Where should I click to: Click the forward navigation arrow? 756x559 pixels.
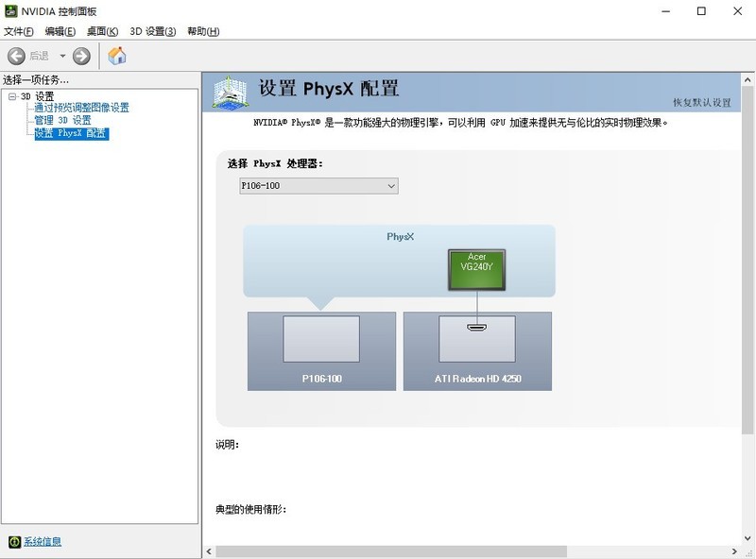pyautogui.click(x=83, y=55)
